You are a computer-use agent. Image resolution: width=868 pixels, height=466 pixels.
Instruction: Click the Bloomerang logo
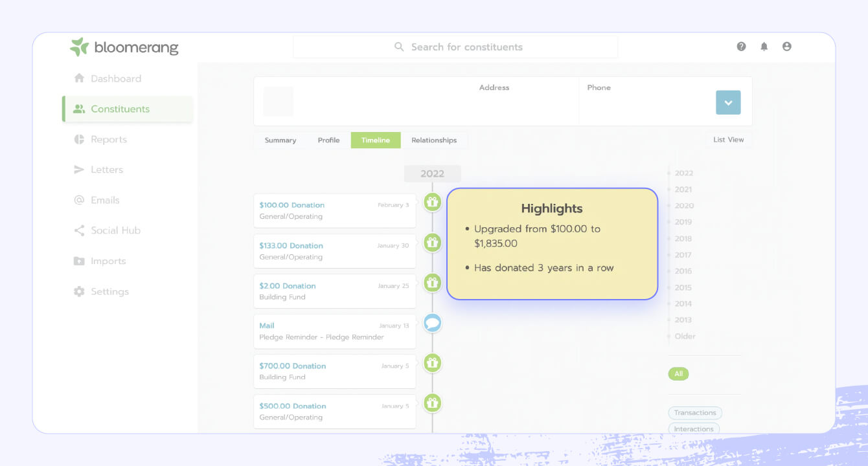[124, 47]
